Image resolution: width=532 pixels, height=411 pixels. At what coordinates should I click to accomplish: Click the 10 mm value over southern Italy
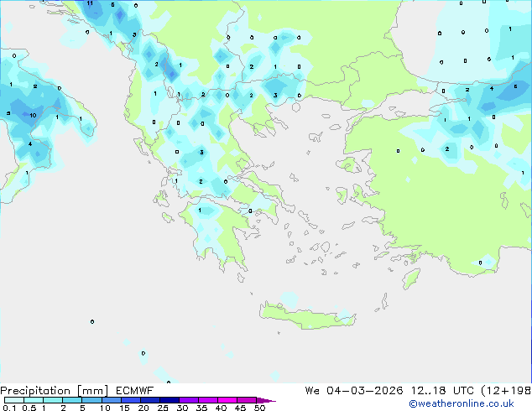pyautogui.click(x=32, y=115)
